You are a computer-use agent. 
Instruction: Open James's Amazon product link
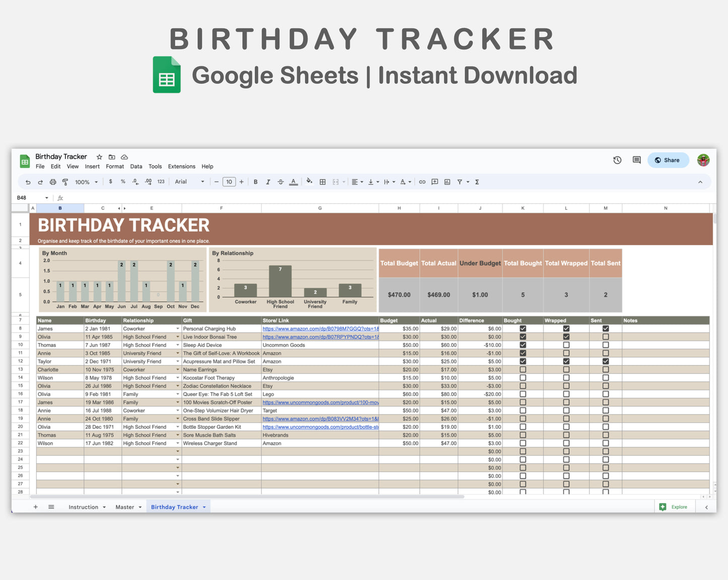(320, 328)
